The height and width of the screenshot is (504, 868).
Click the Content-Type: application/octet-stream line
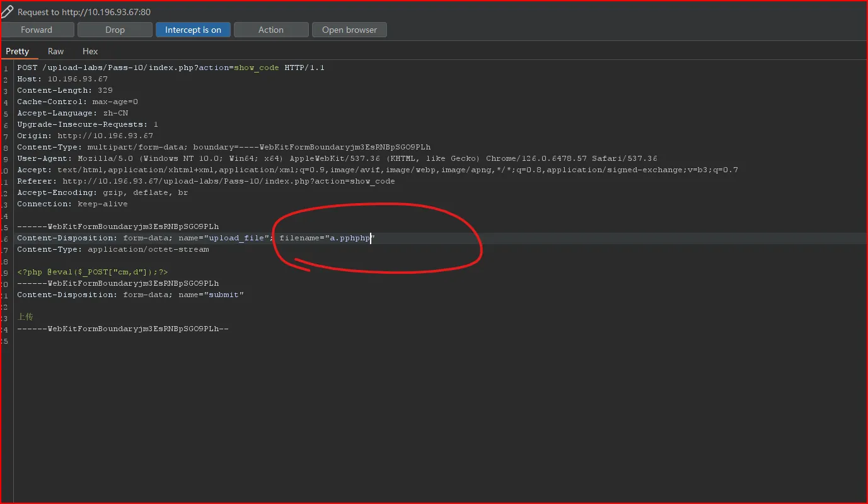113,249
